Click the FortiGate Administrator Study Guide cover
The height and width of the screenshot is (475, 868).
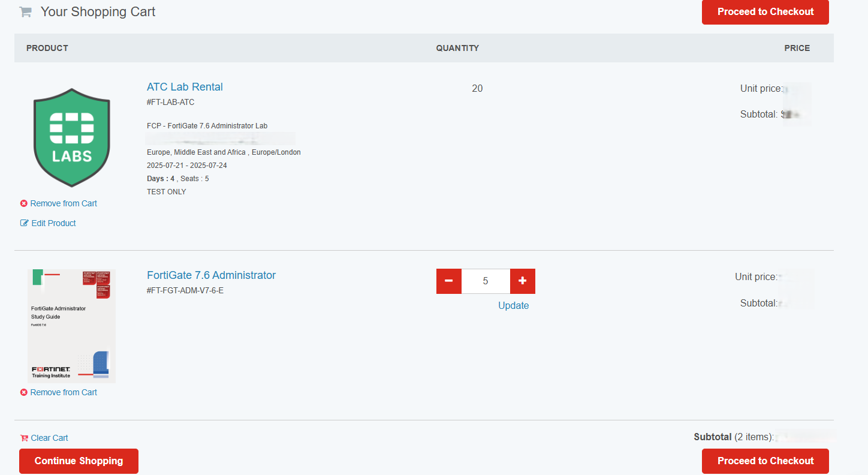coord(72,326)
